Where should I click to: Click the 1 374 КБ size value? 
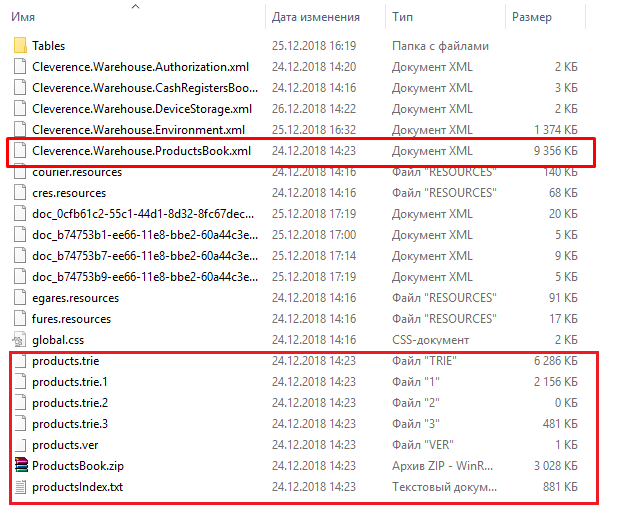[x=556, y=130]
